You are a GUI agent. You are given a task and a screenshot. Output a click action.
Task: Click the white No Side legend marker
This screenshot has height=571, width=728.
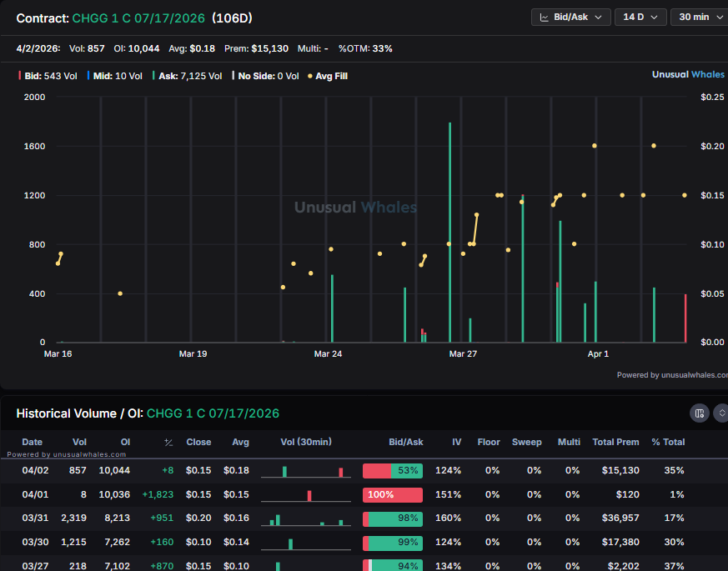tap(233, 75)
